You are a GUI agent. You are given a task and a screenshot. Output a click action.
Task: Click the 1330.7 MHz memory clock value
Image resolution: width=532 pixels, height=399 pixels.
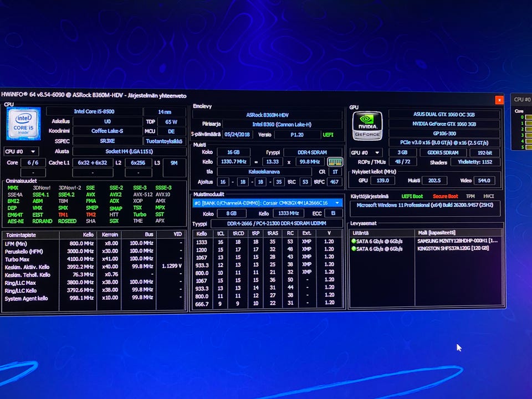234,161
